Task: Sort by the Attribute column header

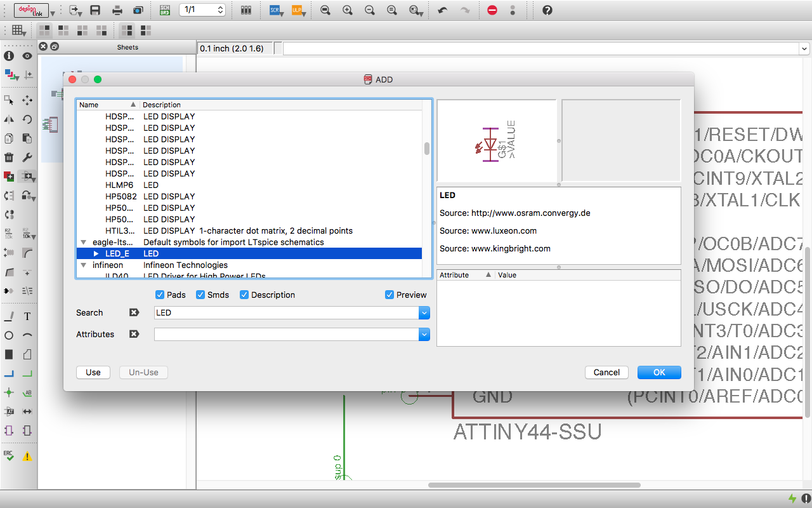Action: click(466, 275)
